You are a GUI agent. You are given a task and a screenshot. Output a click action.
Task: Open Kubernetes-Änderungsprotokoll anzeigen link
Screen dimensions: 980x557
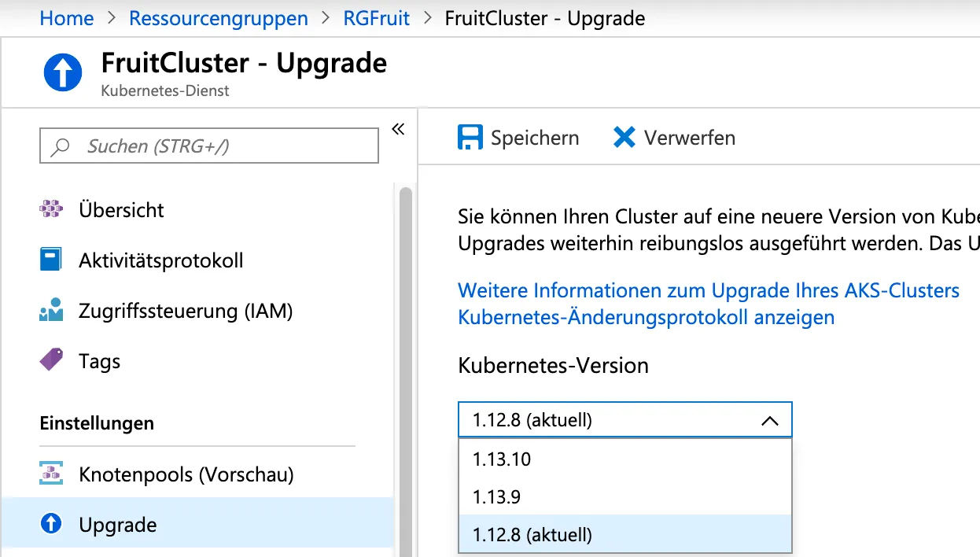[646, 317]
